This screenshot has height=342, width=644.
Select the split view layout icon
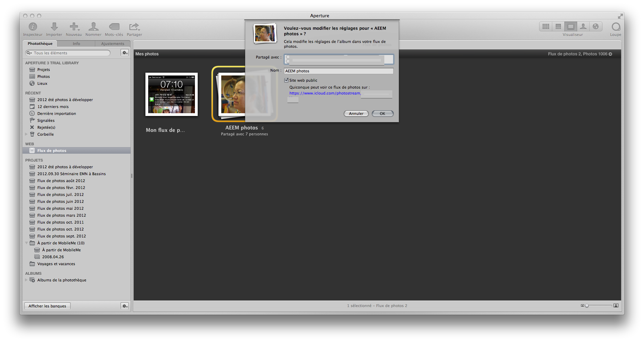[x=558, y=27]
